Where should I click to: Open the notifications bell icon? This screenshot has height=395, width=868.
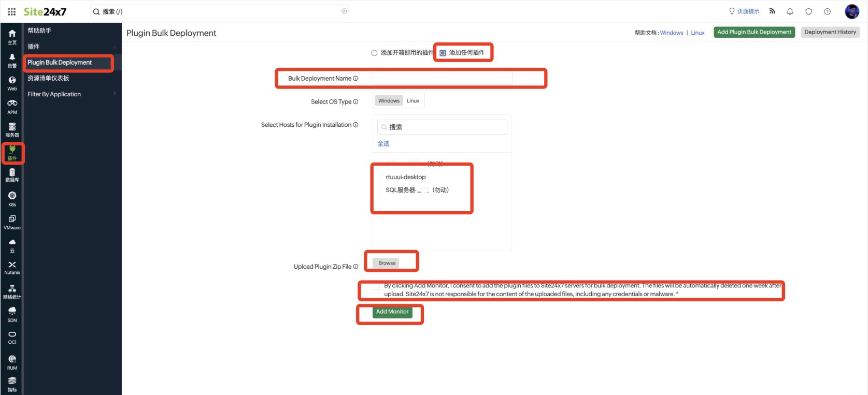point(790,11)
